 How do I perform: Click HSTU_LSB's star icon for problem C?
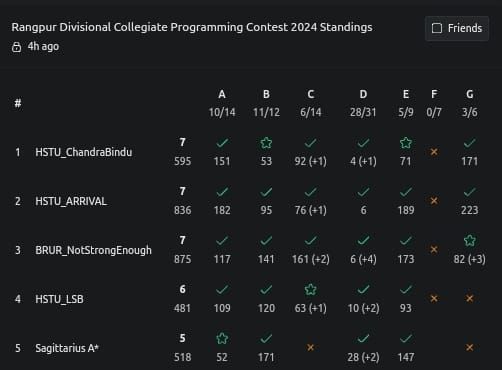coord(310,289)
